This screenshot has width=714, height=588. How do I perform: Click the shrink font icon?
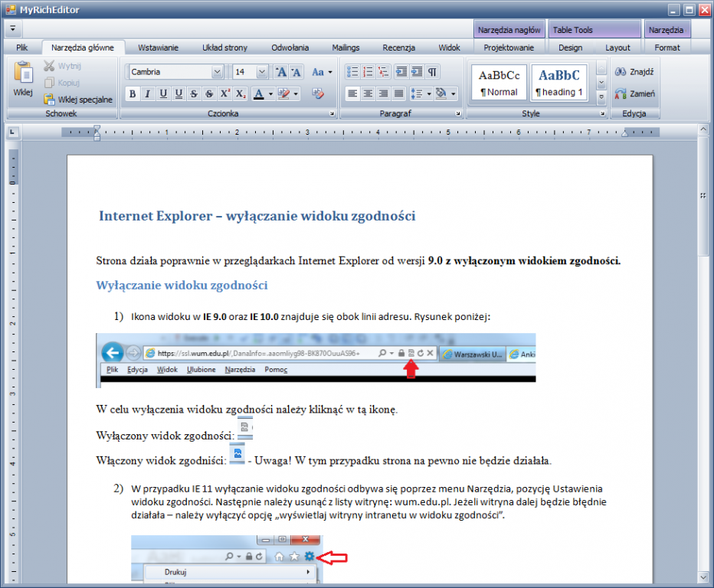[296, 72]
